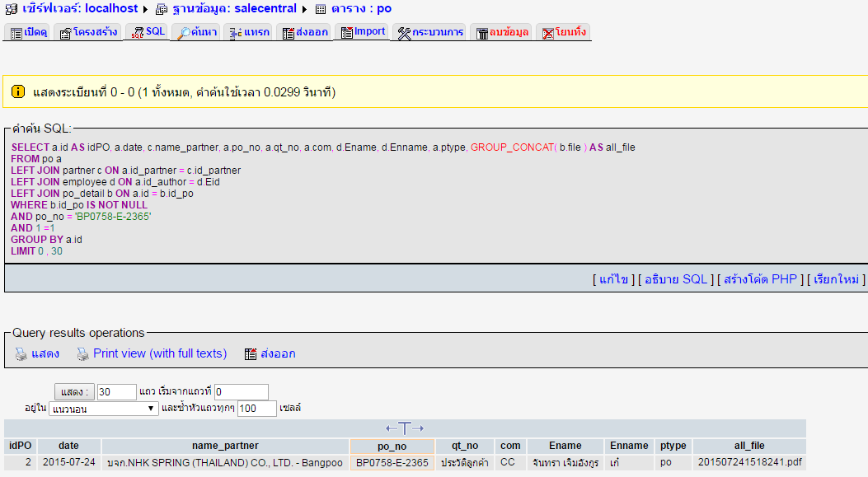Focus the rows count field showing 30
Viewport: 868px width, 477px height.
117,392
